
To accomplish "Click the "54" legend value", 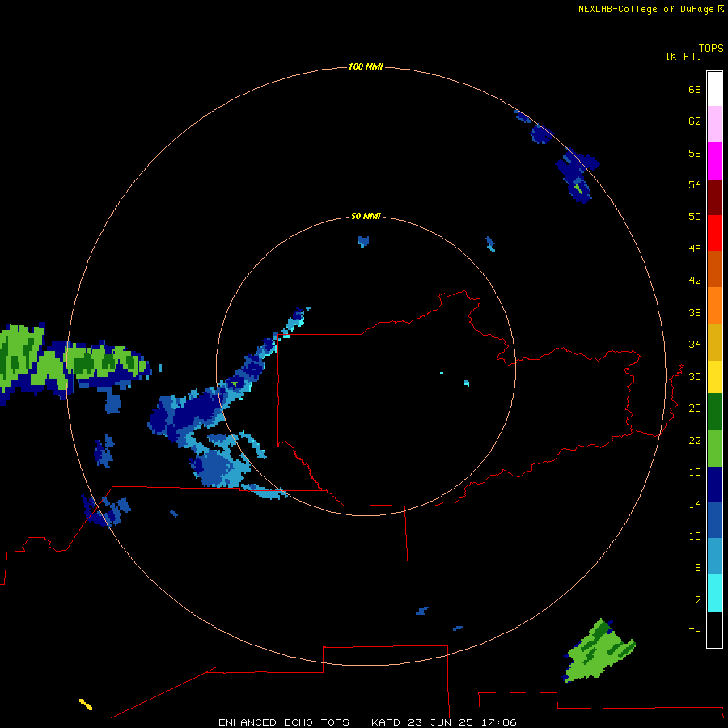I will point(695,184).
